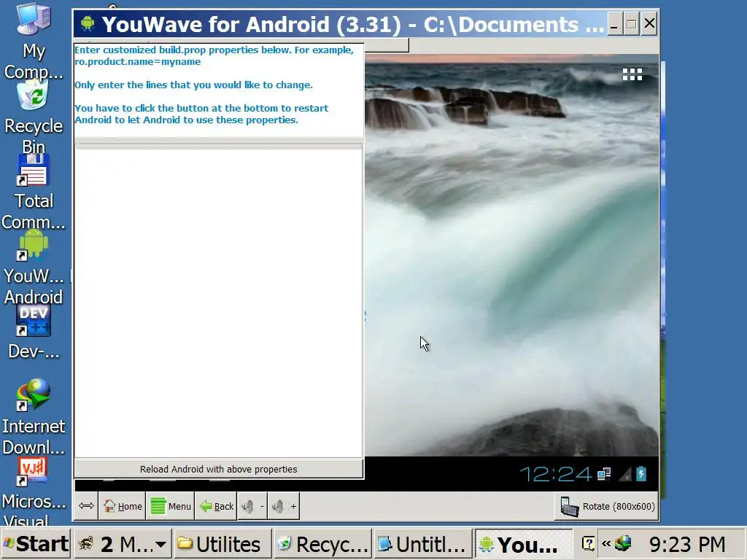Click the Android battery charging icon
Image resolution: width=747 pixels, height=560 pixels.
(x=641, y=474)
